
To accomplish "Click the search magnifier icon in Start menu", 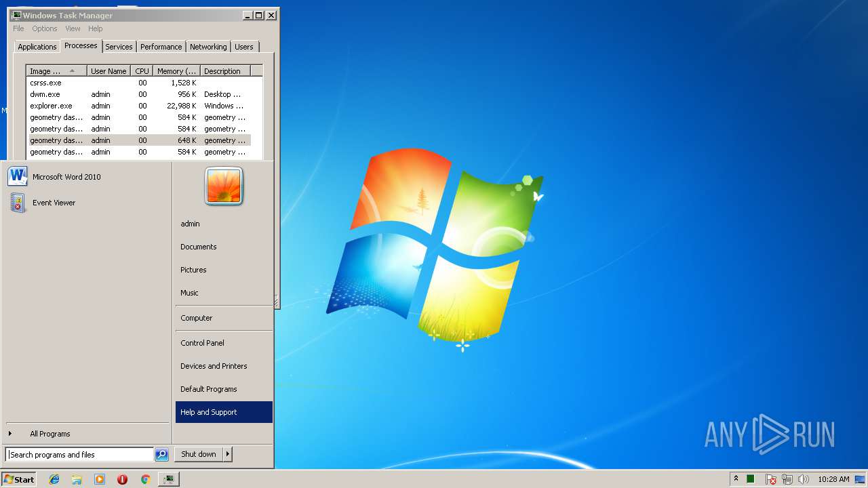I will pos(161,455).
